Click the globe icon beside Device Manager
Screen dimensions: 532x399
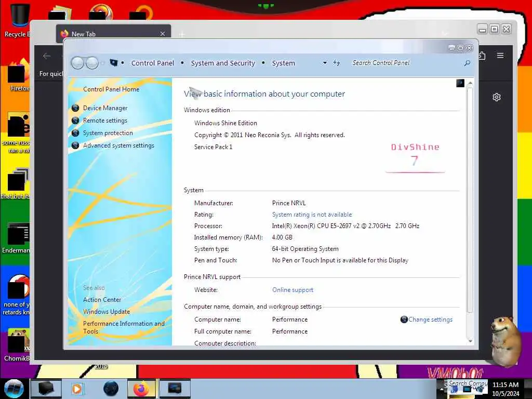(x=75, y=108)
